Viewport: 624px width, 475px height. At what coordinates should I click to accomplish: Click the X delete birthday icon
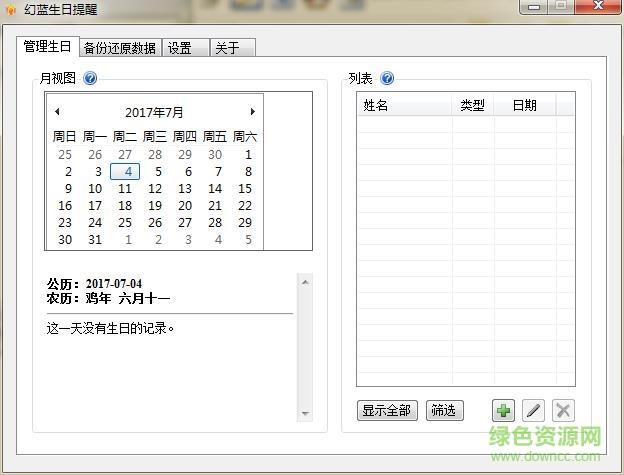pyautogui.click(x=563, y=410)
